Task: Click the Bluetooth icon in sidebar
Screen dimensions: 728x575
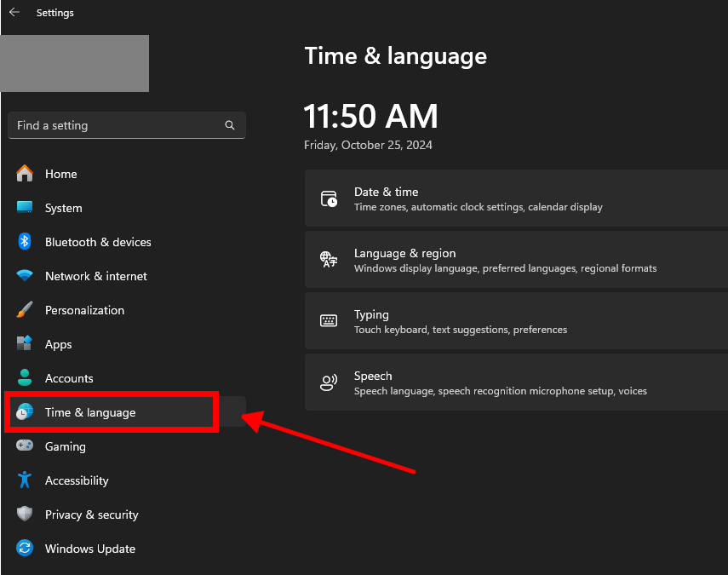Action: 25,242
